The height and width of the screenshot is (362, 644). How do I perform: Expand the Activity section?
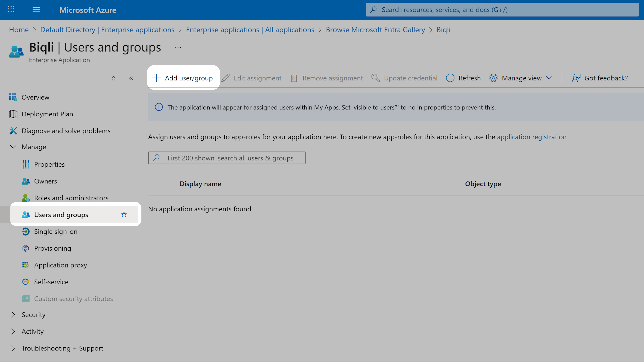click(13, 331)
